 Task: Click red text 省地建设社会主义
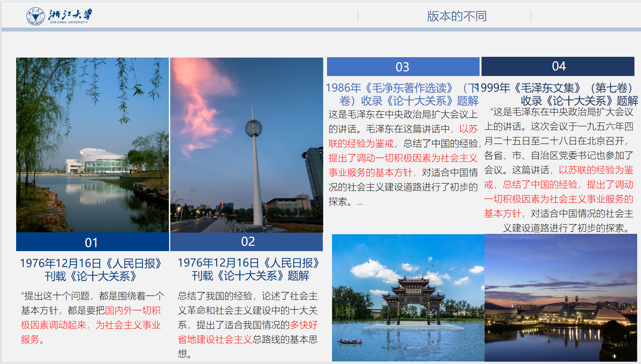(215, 339)
